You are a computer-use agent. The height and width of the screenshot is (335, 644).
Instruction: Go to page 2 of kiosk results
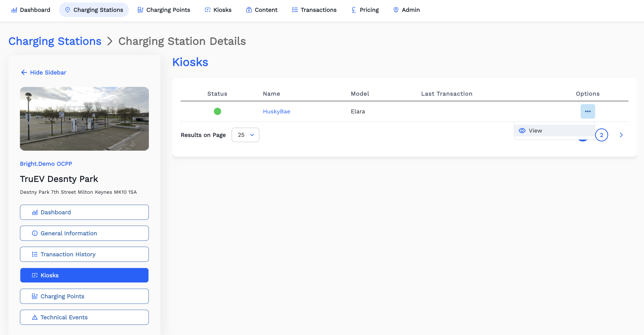pyautogui.click(x=601, y=135)
